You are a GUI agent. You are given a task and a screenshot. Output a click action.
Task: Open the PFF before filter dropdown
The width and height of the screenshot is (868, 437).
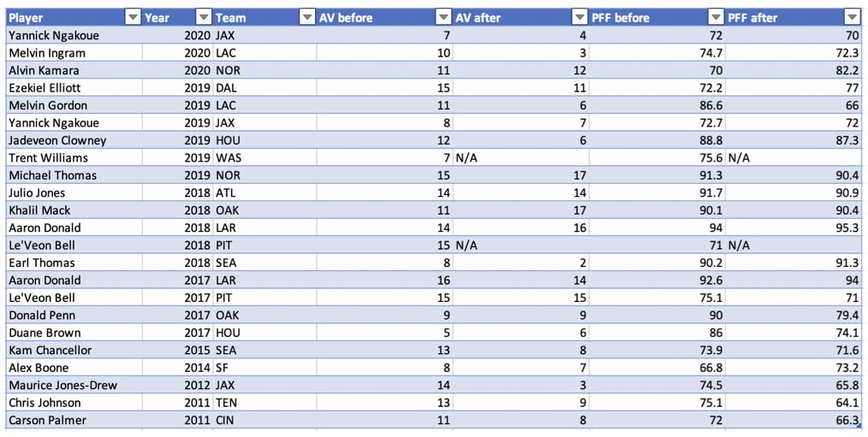pyautogui.click(x=716, y=18)
